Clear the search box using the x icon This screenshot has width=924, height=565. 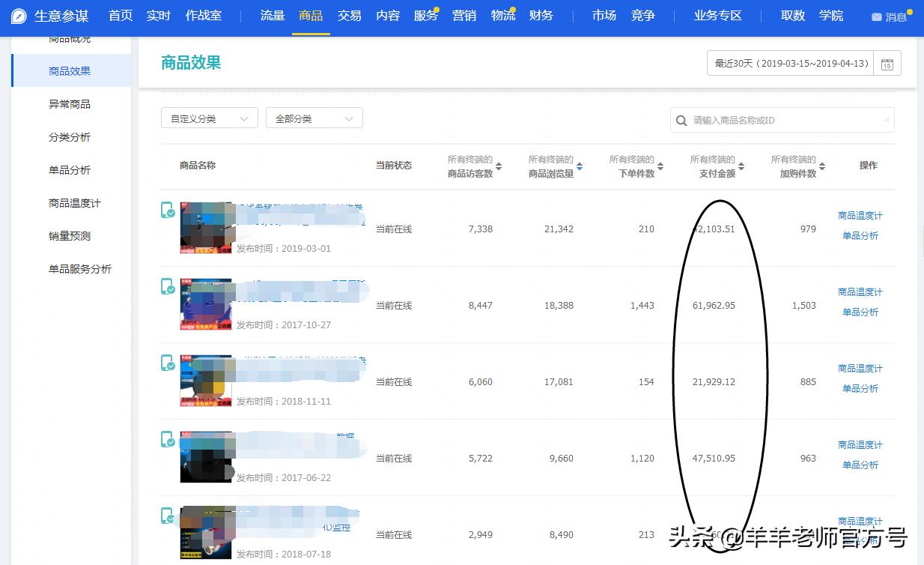click(x=886, y=120)
